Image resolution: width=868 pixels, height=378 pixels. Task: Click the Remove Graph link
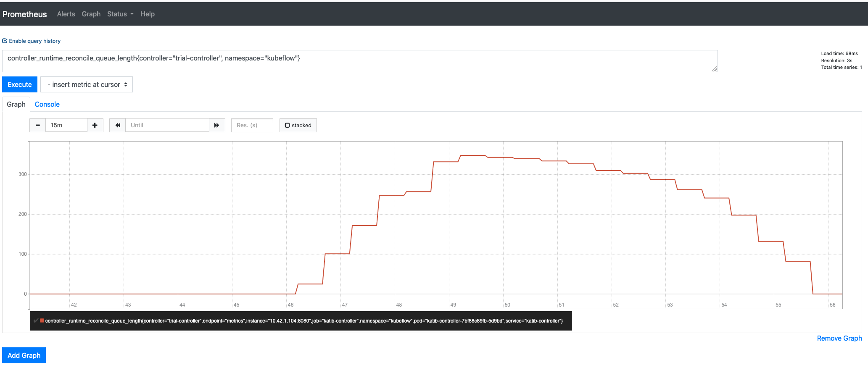tap(839, 338)
